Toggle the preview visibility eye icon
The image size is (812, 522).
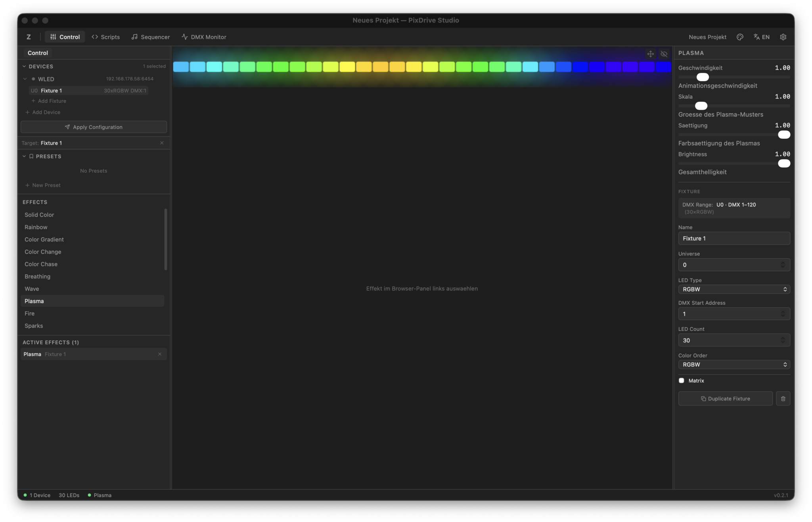(x=664, y=54)
